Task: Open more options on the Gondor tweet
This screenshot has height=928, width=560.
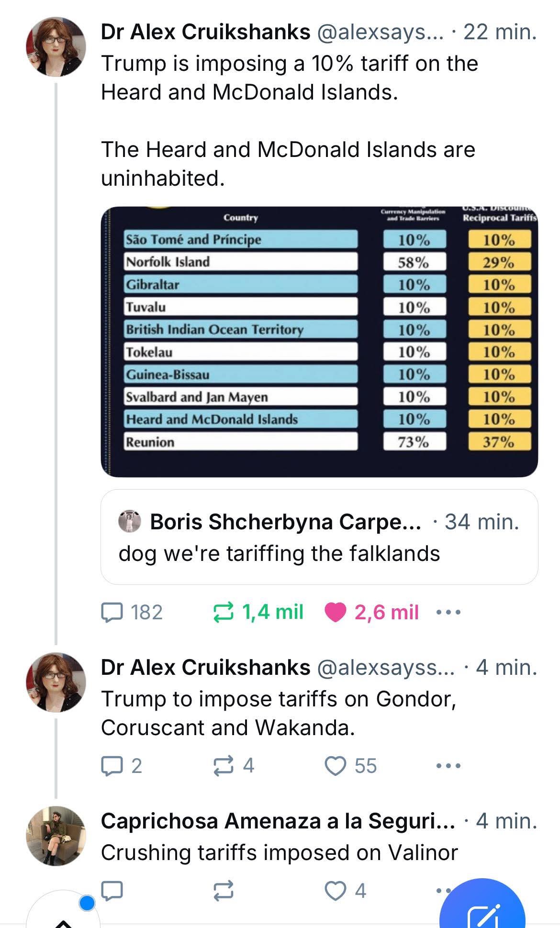Action: (448, 766)
